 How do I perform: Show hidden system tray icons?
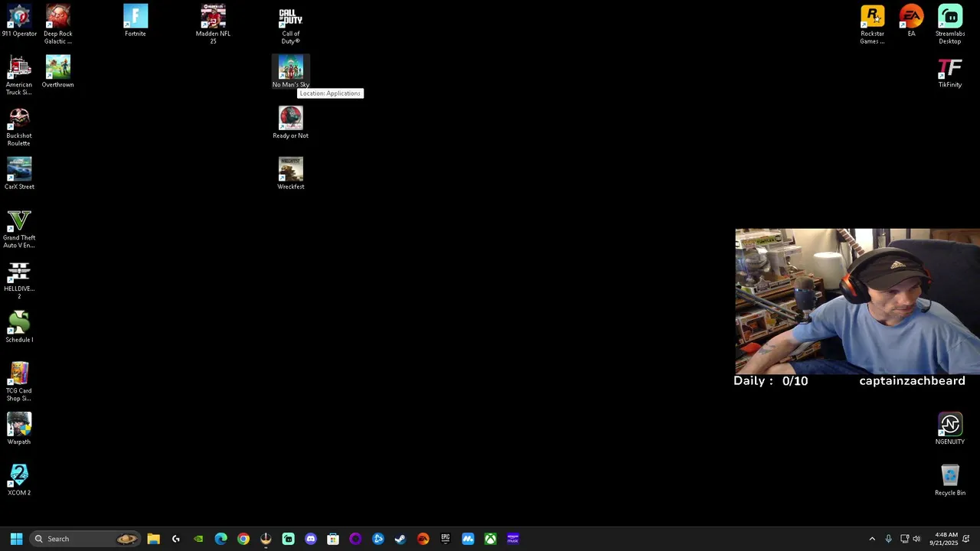(872, 539)
